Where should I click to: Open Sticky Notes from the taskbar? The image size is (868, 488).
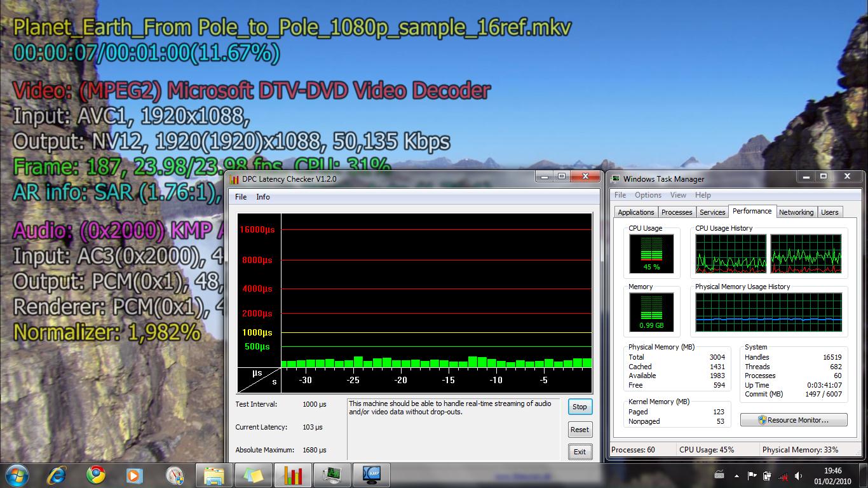pyautogui.click(x=253, y=475)
